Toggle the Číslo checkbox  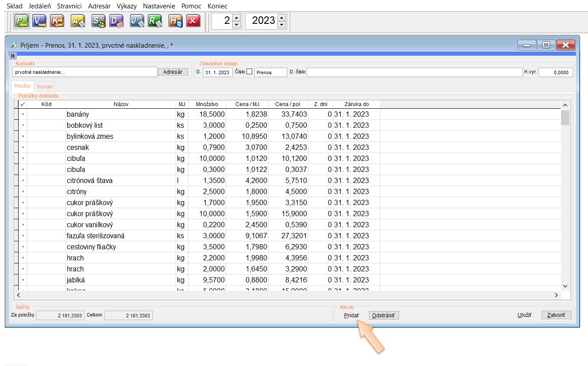coord(250,72)
